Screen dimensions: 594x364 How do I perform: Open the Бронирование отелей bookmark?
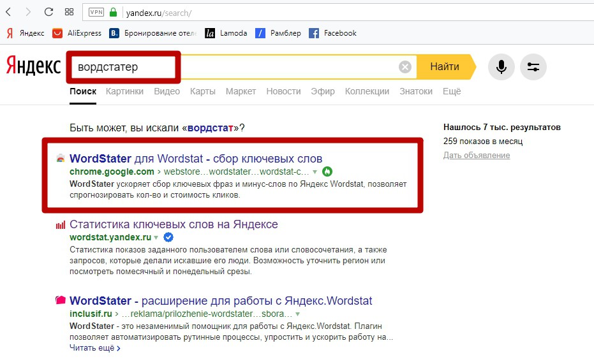point(153,33)
